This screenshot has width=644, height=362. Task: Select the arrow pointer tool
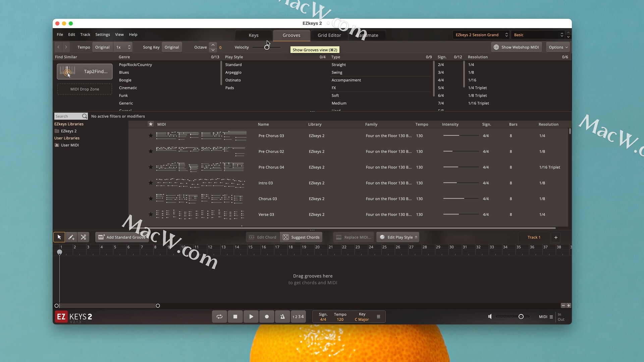(59, 237)
